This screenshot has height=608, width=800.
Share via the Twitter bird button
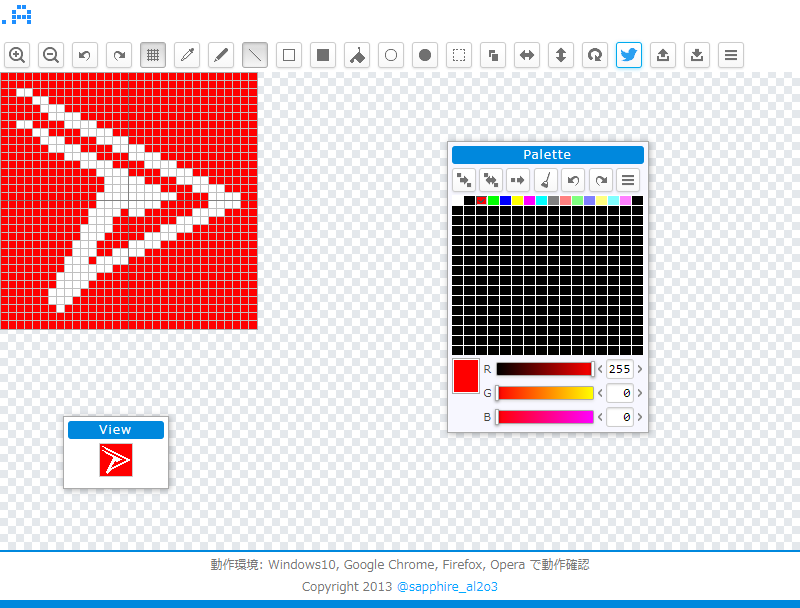[x=629, y=55]
